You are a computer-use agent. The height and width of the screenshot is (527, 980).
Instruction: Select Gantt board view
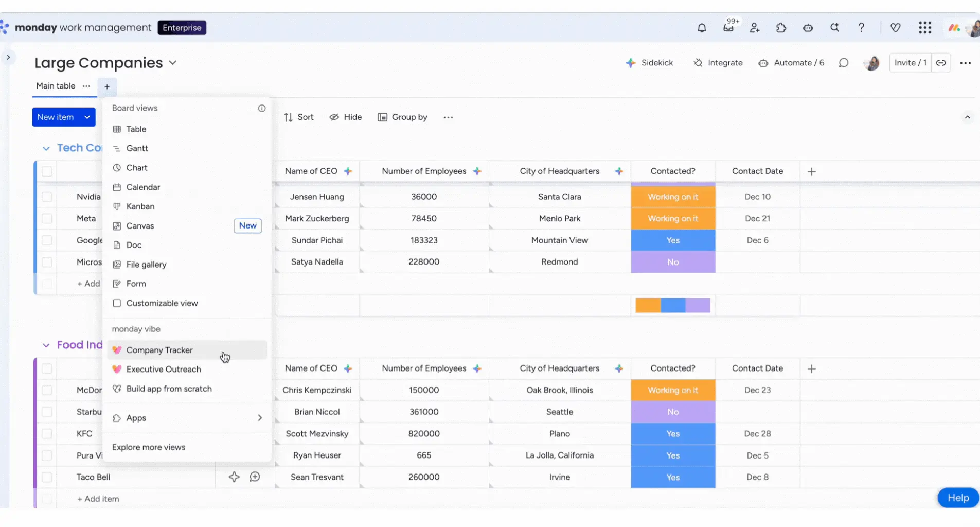point(187,148)
